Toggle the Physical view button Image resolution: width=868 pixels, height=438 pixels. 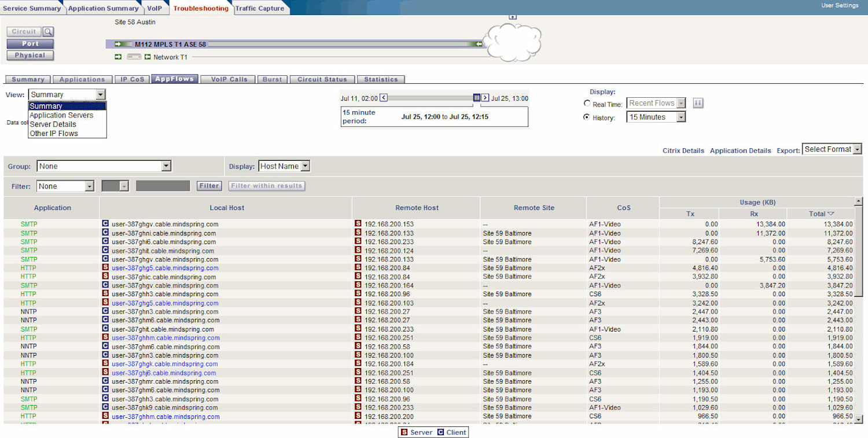tap(30, 55)
